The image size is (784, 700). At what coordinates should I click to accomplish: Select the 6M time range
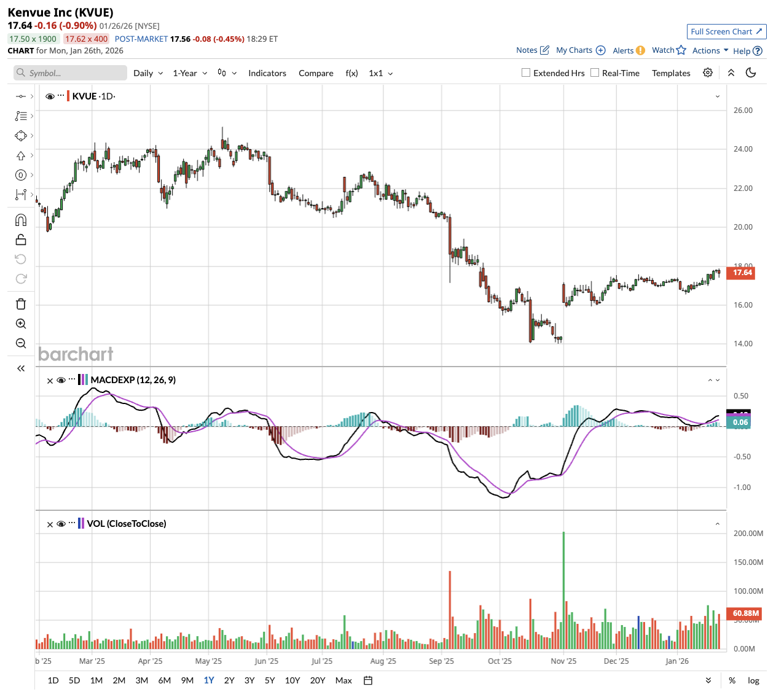tap(165, 680)
